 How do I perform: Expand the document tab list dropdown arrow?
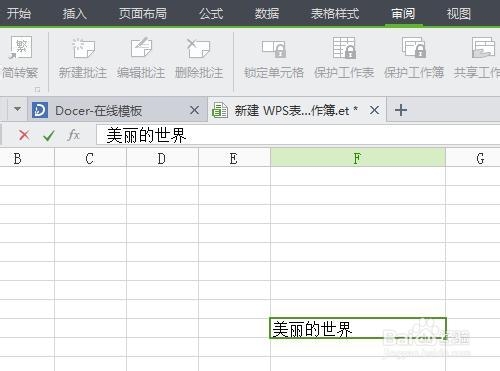coord(17,109)
